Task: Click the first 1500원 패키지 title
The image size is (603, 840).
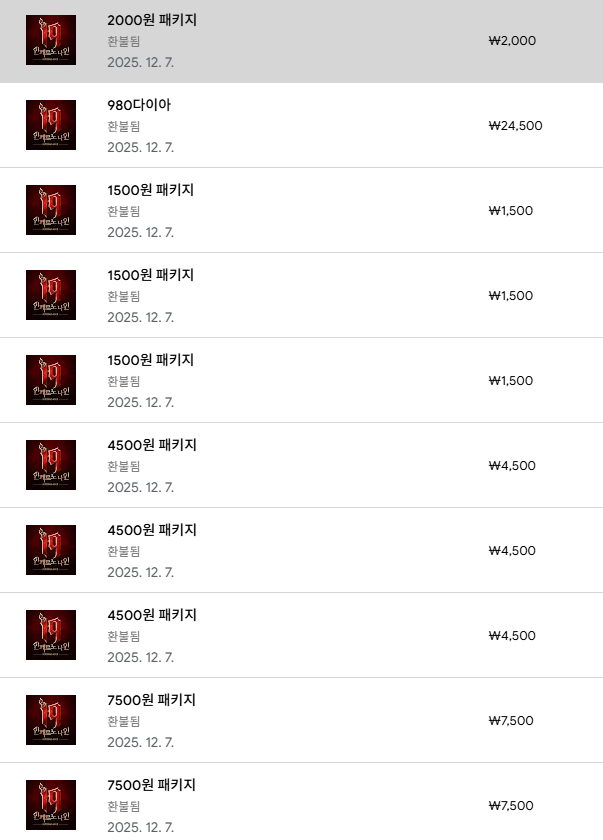Action: click(x=150, y=190)
